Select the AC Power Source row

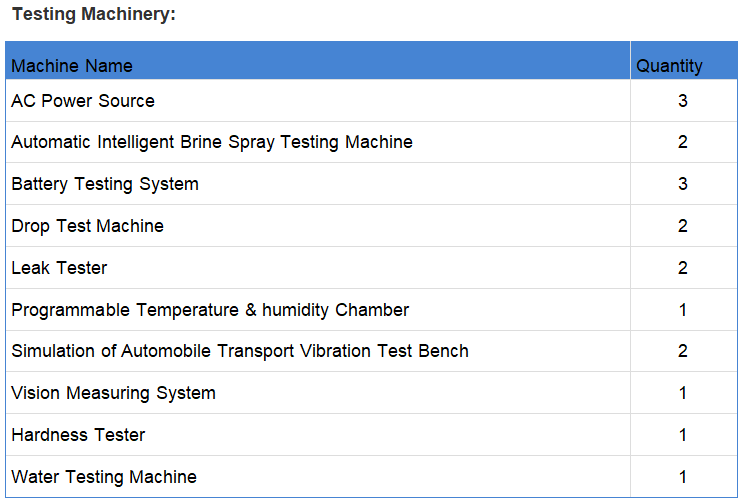point(372,101)
